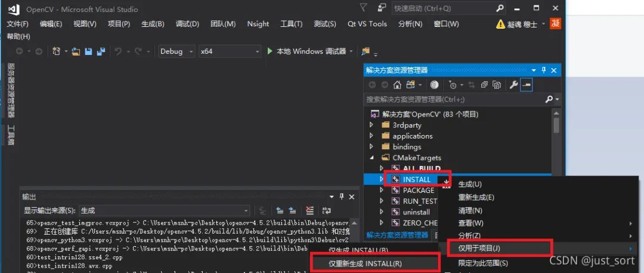644x273 pixels.
Task: Click the Find in Files toolbar icon
Action: 365,51
